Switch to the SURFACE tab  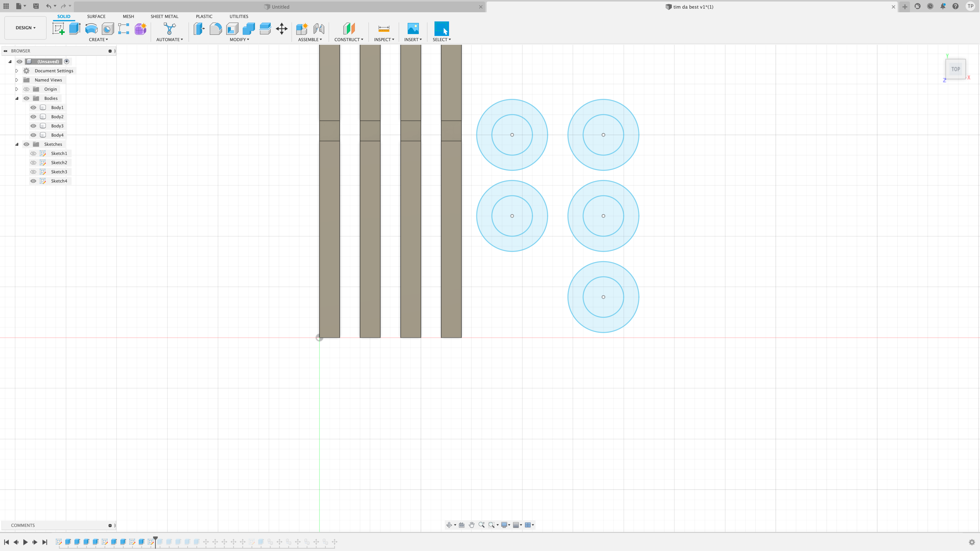click(x=96, y=16)
